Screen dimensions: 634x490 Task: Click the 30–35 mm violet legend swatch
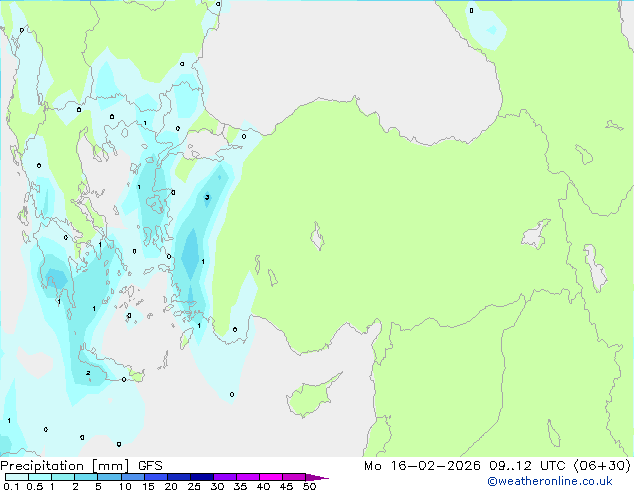tap(225, 477)
